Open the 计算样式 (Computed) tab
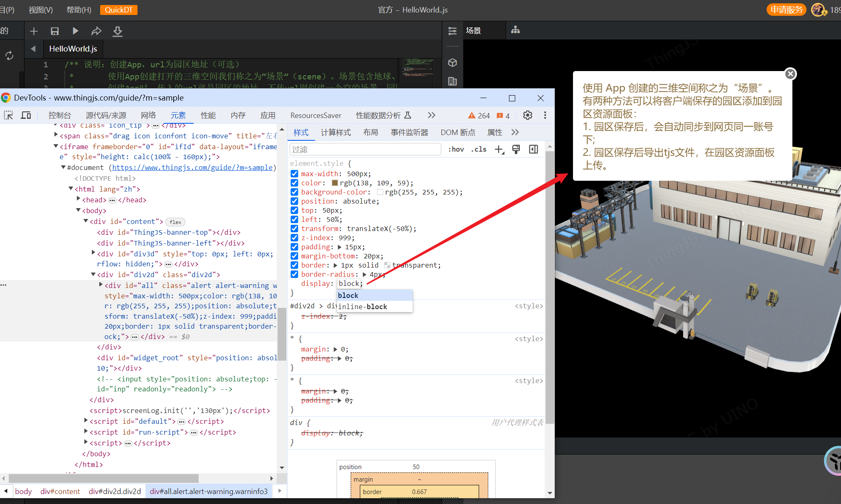Screen dimensions: 841x504 336,132
